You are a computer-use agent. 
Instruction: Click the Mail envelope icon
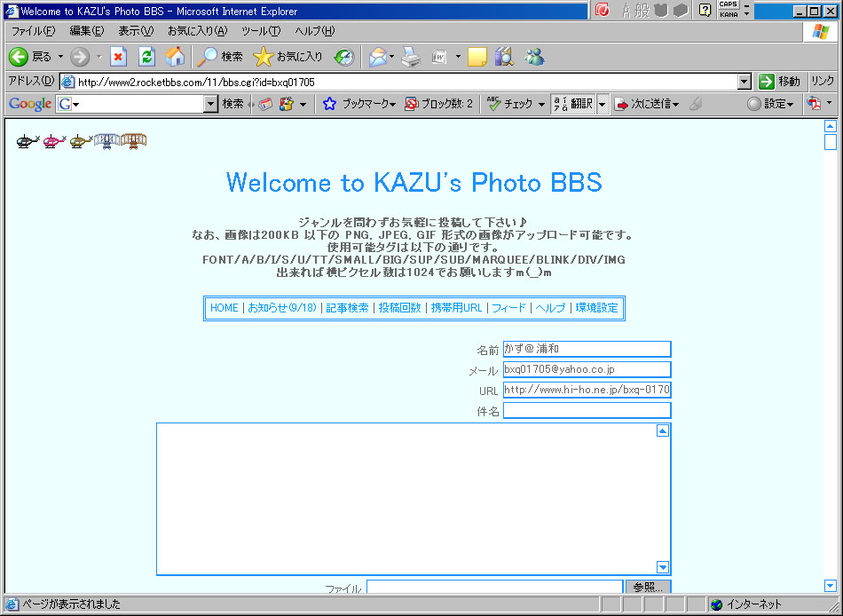(x=377, y=57)
